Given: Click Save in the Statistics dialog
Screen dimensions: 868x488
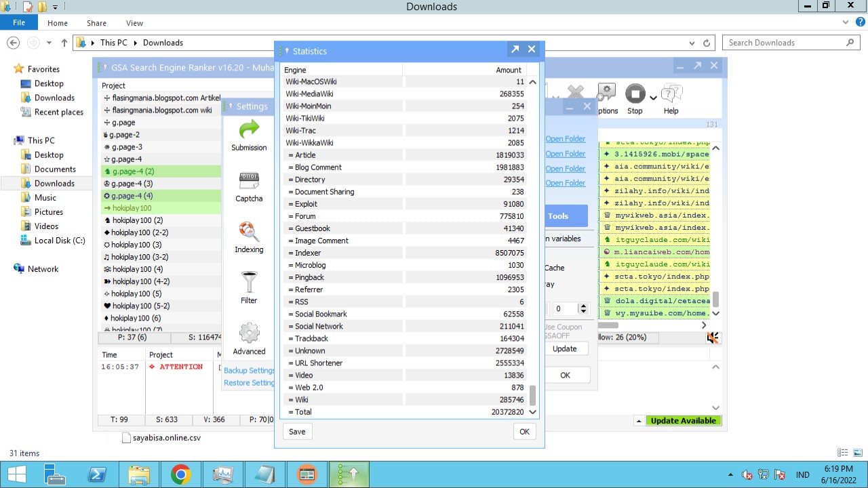Looking at the screenshot, I should click(297, 432).
